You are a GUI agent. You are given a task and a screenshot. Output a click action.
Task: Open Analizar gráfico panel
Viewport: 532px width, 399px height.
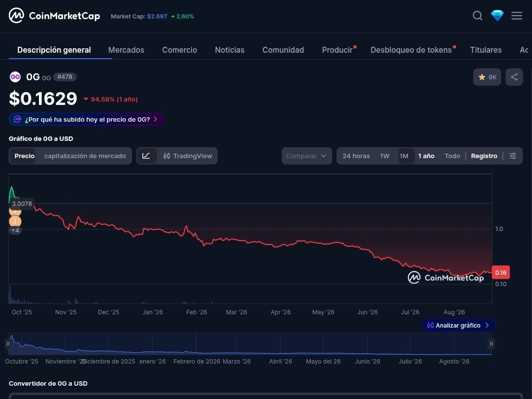pyautogui.click(x=459, y=326)
